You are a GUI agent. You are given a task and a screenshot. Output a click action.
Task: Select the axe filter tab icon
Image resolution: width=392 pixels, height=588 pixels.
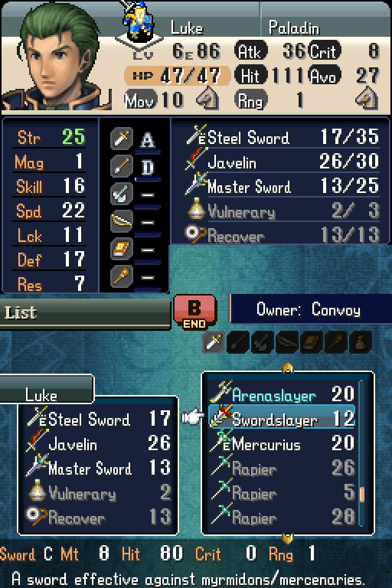tap(263, 341)
